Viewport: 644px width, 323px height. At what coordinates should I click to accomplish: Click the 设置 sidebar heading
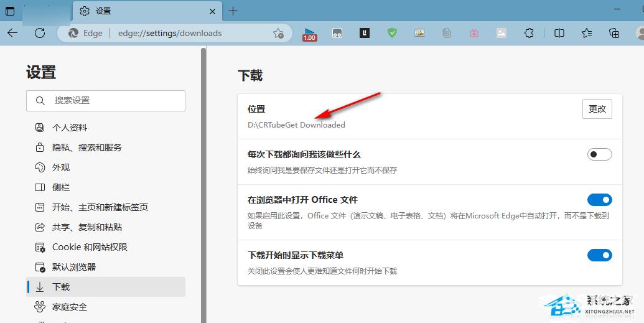click(x=41, y=72)
